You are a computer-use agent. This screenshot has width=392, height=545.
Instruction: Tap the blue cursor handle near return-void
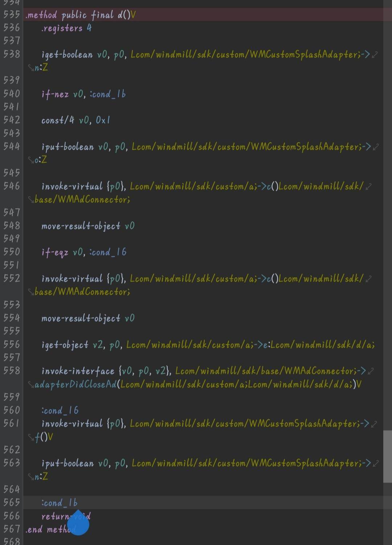pyautogui.click(x=78, y=523)
